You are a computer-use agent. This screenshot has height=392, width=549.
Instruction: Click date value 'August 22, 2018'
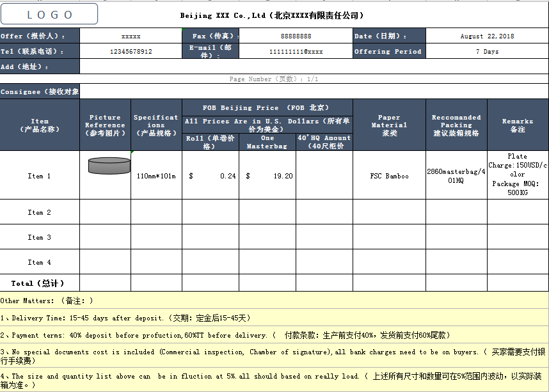coord(487,36)
